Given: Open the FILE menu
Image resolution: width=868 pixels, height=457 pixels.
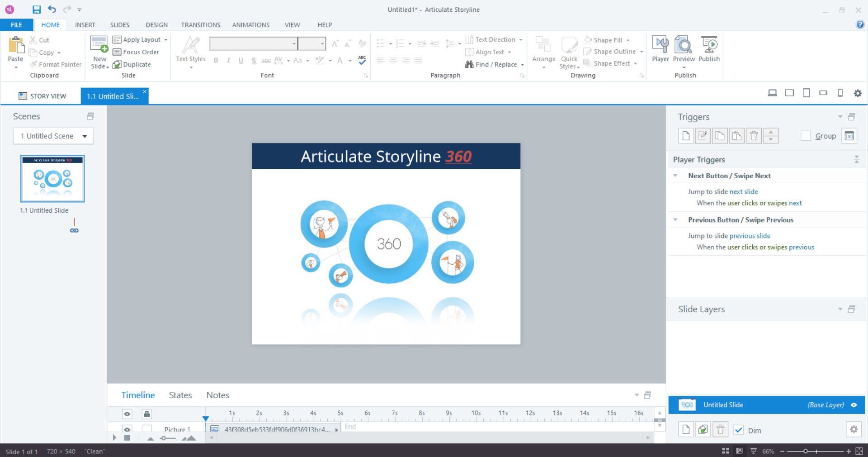Looking at the screenshot, I should (17, 25).
